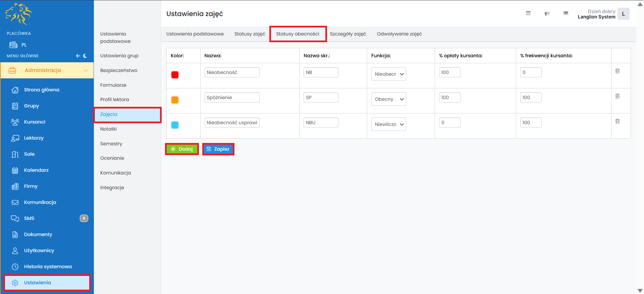Click the green Dodaj button

point(182,149)
